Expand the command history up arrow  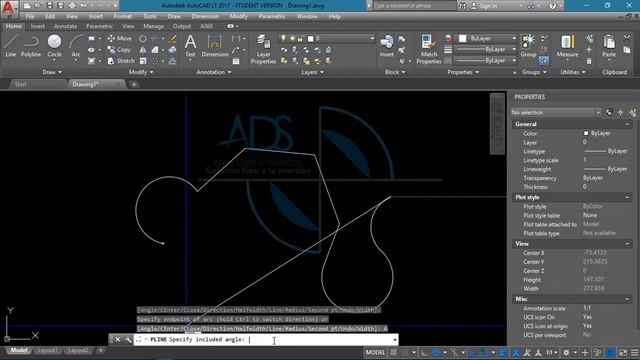[395, 340]
